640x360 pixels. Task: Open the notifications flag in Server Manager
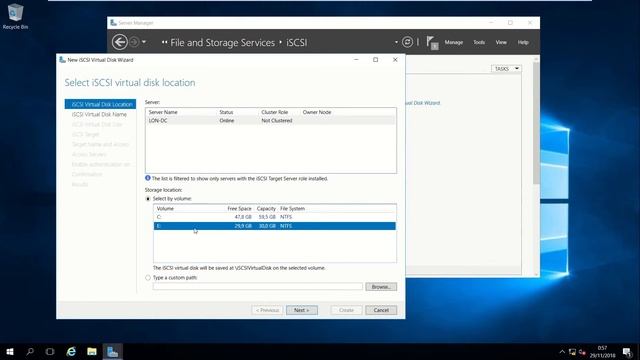[x=432, y=42]
